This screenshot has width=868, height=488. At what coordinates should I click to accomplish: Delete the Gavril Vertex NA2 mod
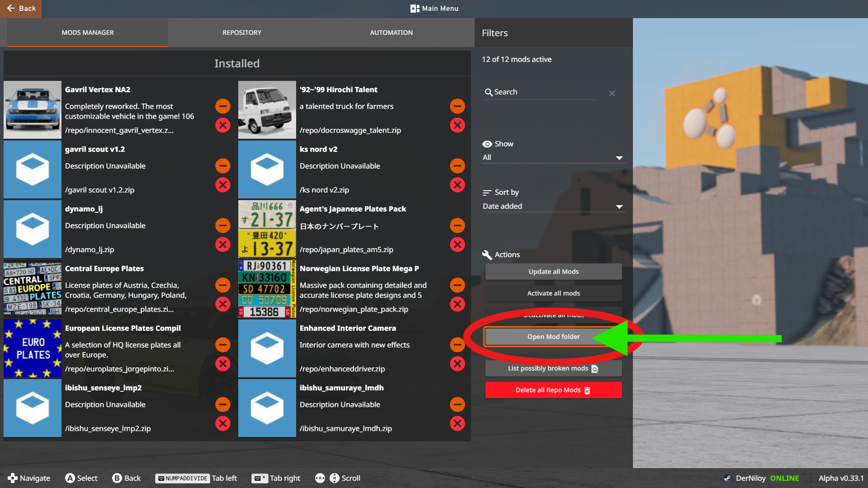click(222, 125)
